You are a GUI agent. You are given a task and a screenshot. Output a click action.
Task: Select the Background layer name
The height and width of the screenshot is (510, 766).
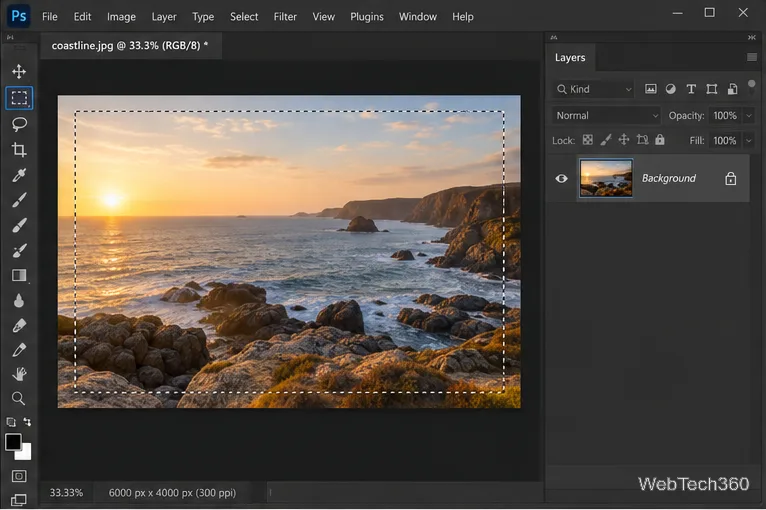point(669,178)
